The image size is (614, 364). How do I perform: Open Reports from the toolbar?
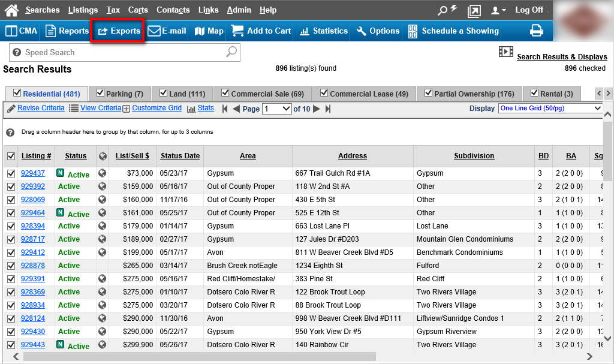point(67,31)
